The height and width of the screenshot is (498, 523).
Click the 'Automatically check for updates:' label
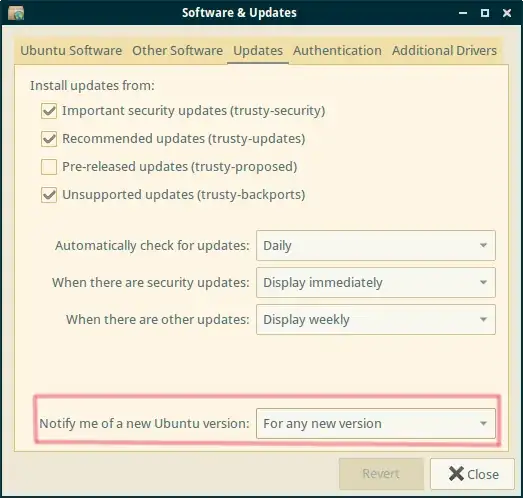tap(152, 246)
